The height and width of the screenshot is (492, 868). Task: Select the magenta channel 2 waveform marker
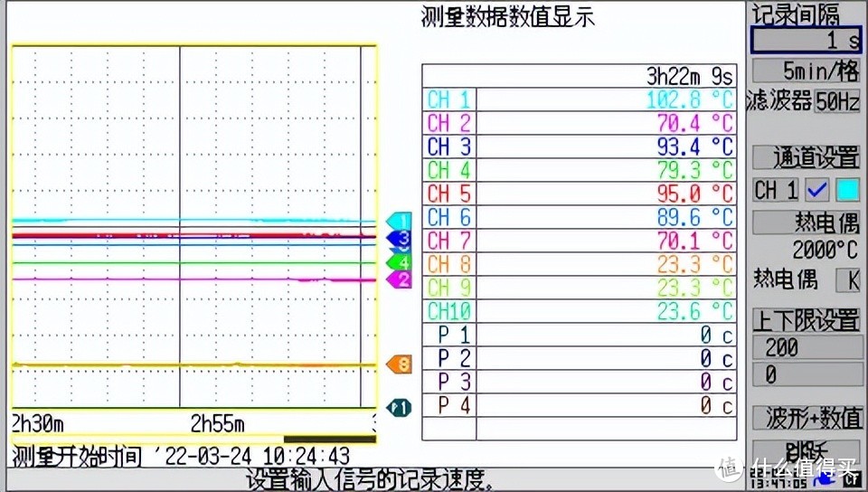coord(399,279)
